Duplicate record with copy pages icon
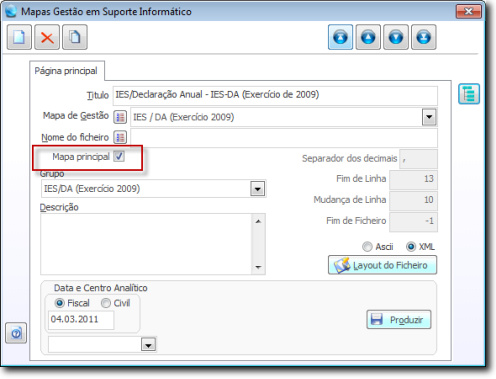This screenshot has height=379, width=496. [x=75, y=37]
